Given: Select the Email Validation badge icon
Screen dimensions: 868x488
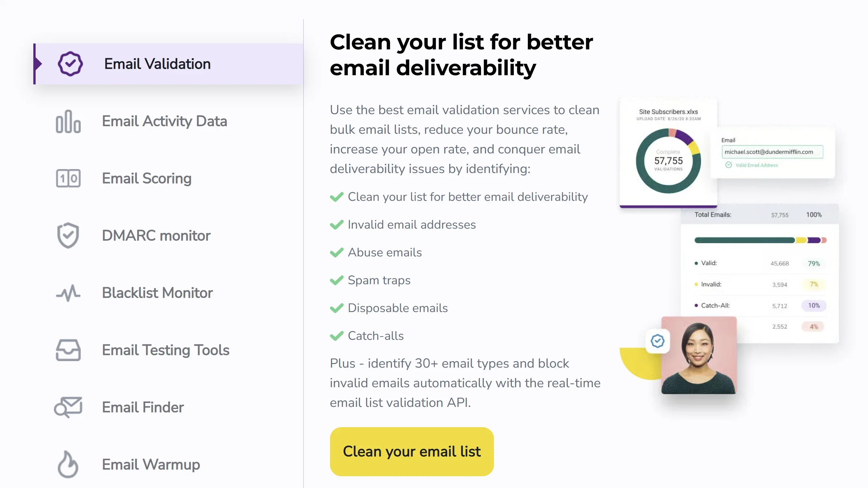Looking at the screenshot, I should [70, 64].
